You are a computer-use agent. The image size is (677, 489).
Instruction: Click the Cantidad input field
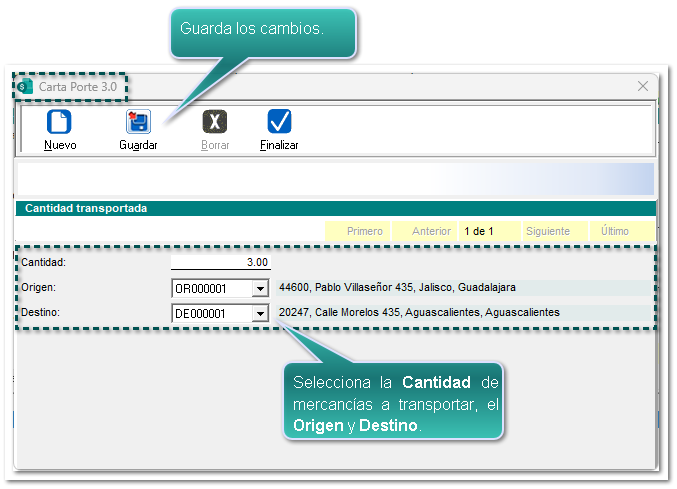point(221,262)
